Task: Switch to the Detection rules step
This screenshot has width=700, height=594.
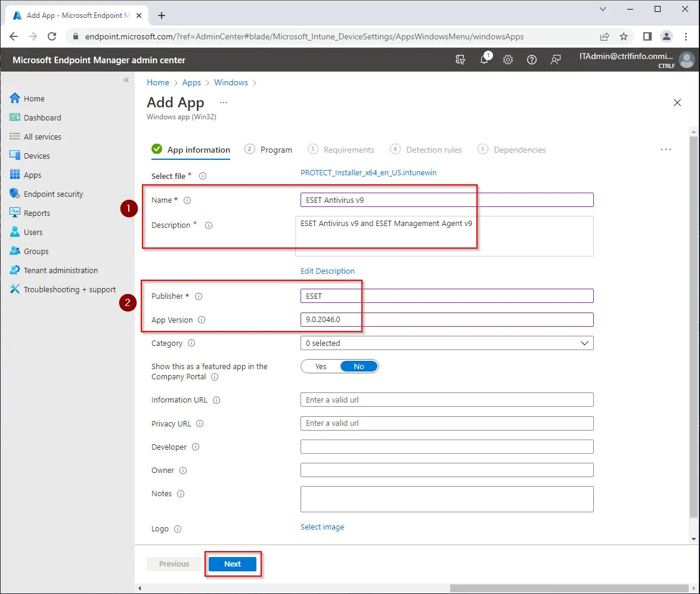Action: pyautogui.click(x=426, y=150)
